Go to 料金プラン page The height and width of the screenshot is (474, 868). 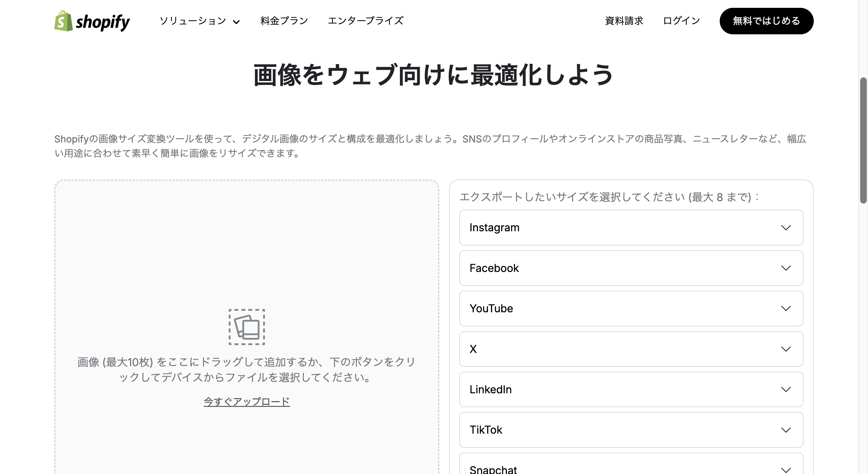[x=284, y=21]
